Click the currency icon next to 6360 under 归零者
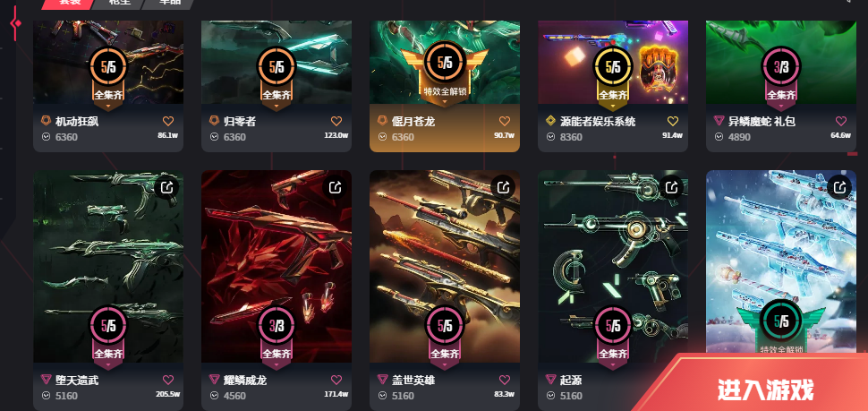This screenshot has height=411, width=868. tap(214, 136)
